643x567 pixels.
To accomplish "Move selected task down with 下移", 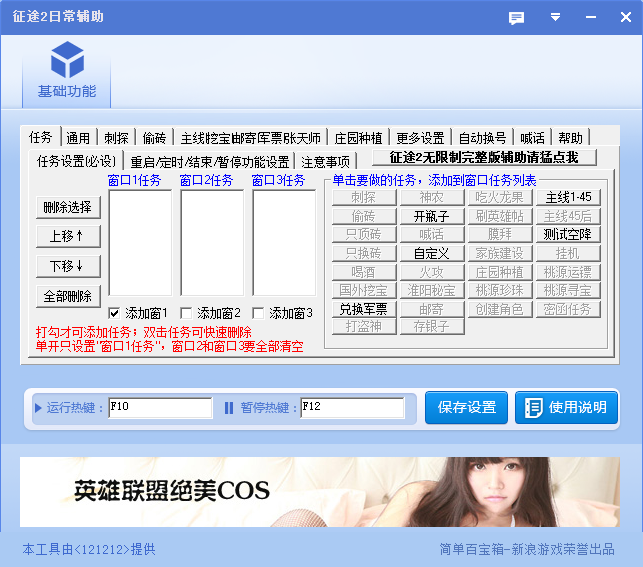I will click(68, 266).
